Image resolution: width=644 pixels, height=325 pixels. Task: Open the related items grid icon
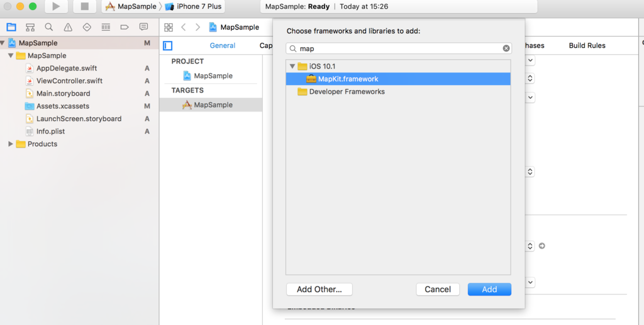pyautogui.click(x=169, y=28)
